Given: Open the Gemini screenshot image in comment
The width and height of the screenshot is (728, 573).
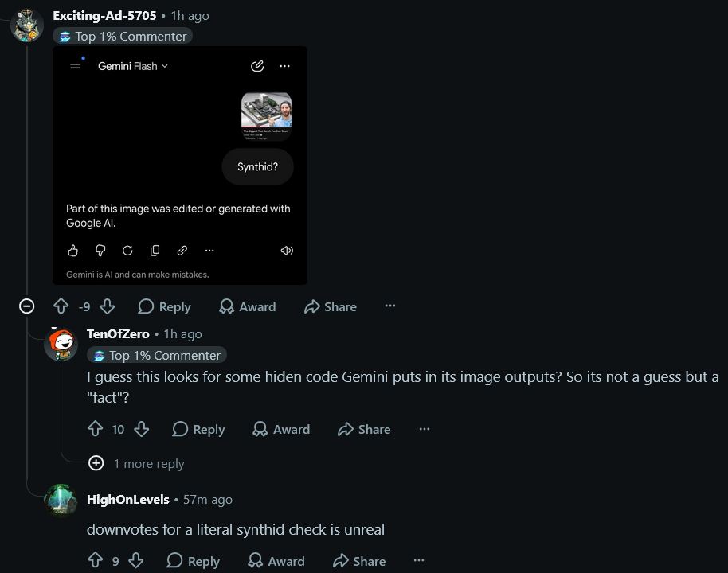Looking at the screenshot, I should (180, 166).
